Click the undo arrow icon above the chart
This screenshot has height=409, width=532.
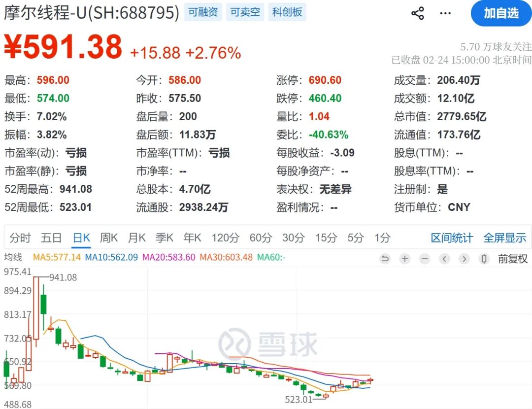[385, 258]
